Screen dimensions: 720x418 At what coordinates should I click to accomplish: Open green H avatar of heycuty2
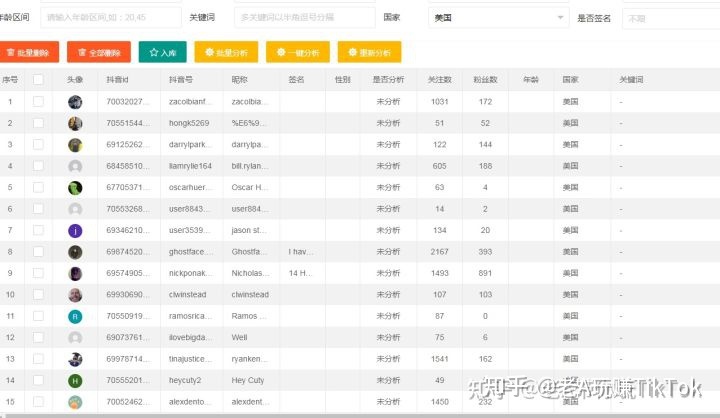tap(75, 381)
